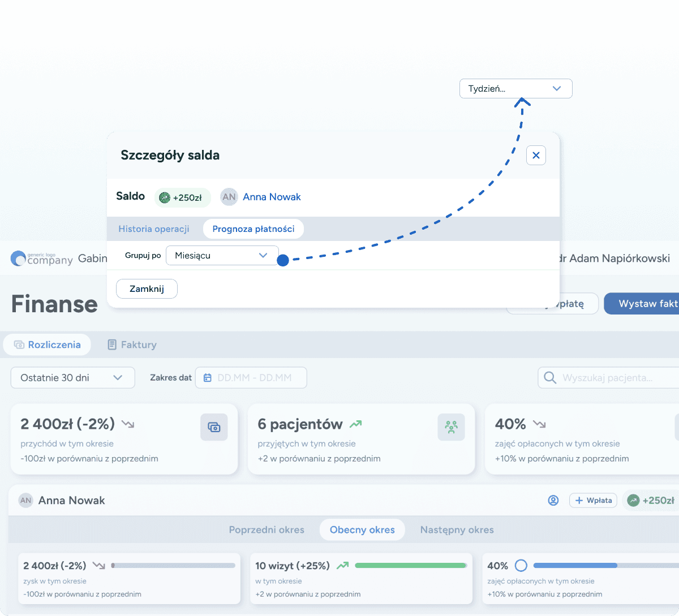Click the AN avatar in the dialog
Viewport: 679px width, 616px height.
tap(229, 197)
